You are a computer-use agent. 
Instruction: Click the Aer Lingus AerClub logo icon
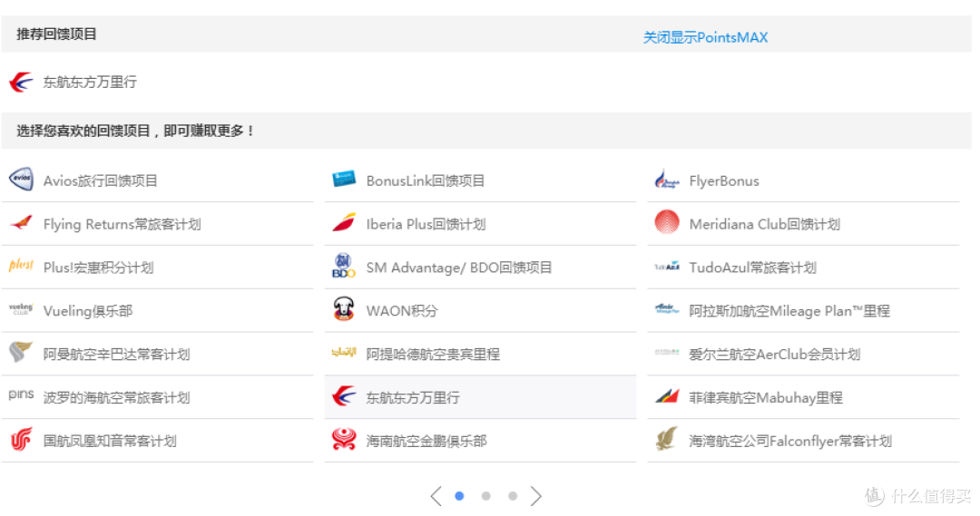point(667,353)
